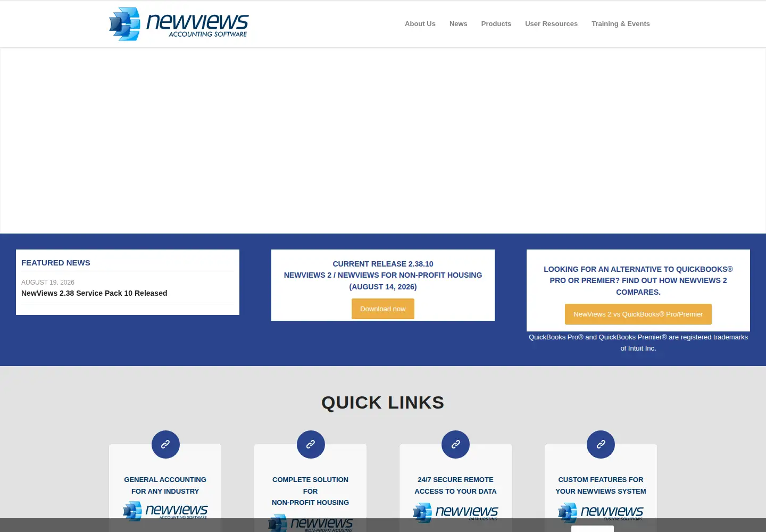Read NewViews 2.38 Service Pack 10 Released
The height and width of the screenshot is (532, 766).
tap(94, 293)
